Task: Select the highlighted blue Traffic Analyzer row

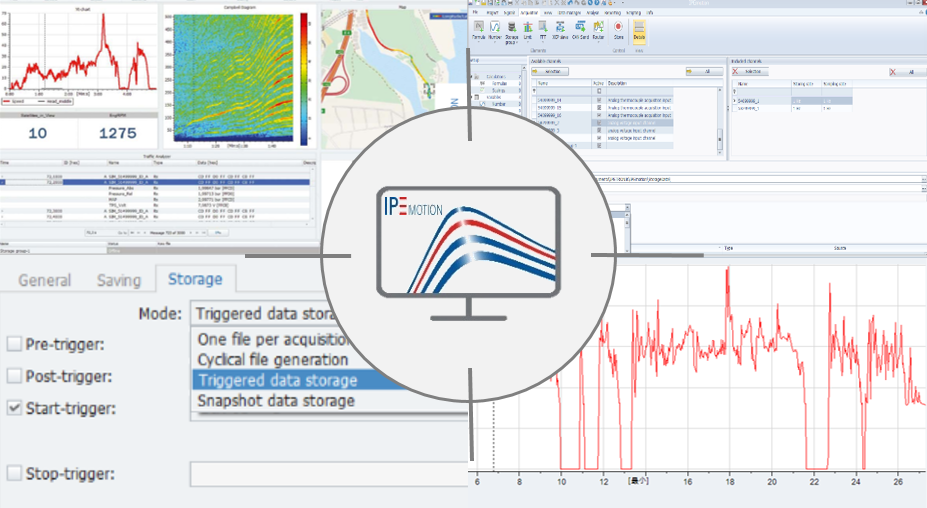Action: [155, 183]
